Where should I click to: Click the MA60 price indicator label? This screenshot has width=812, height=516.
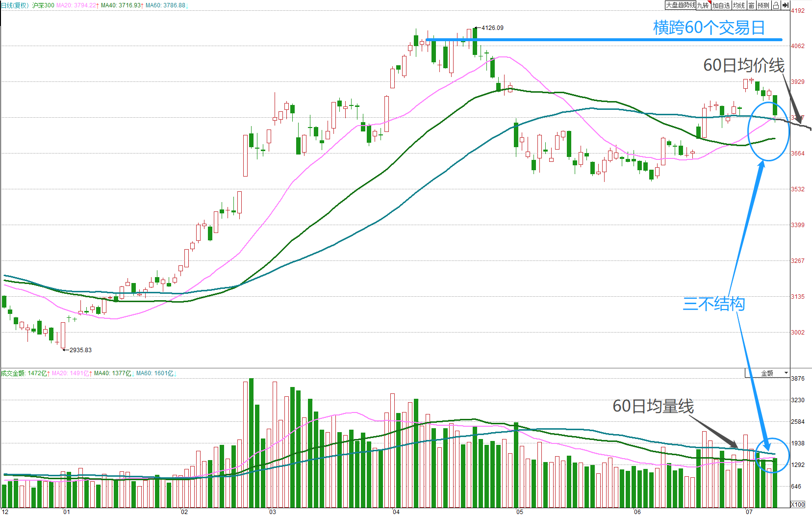pos(166,5)
